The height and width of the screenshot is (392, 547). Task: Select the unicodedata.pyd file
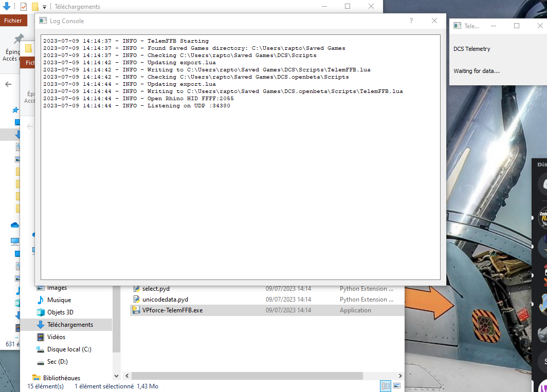pos(165,299)
